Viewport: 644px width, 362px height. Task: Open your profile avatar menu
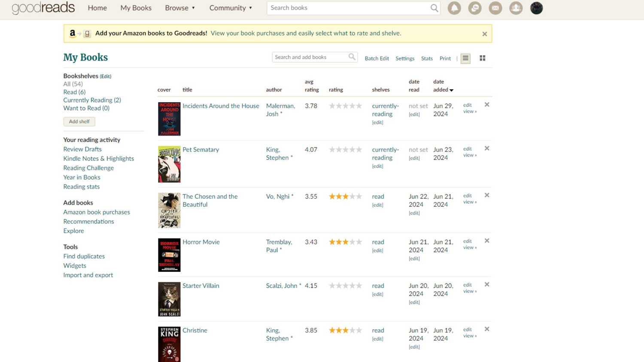pos(536,8)
